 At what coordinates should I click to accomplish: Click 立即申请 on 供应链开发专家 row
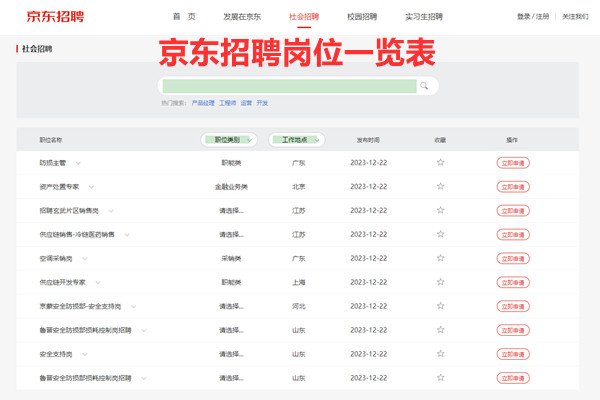coord(513,282)
